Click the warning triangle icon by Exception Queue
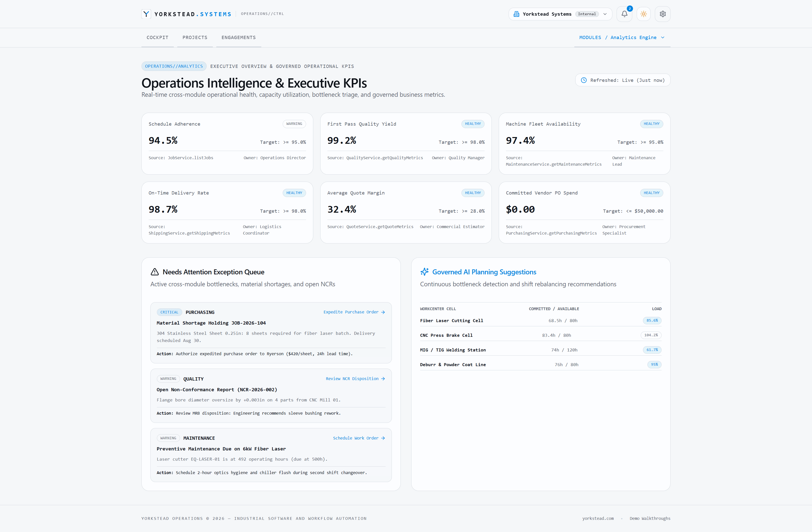Viewport: 812px width, 532px height. pos(155,272)
